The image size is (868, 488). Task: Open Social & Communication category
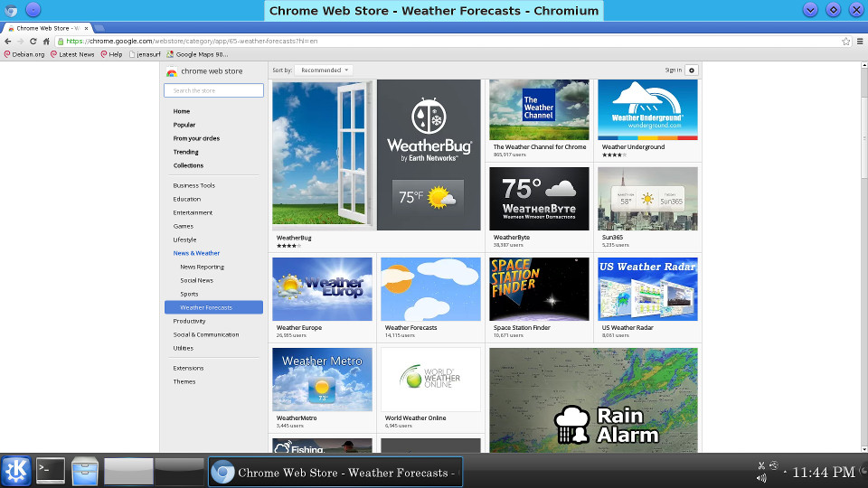pyautogui.click(x=206, y=334)
